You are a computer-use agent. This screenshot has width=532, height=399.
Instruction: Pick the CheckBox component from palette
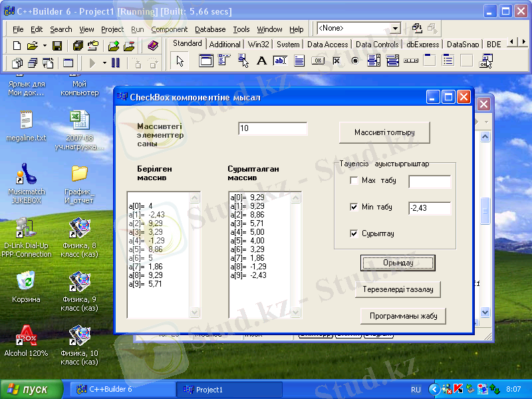(336, 61)
